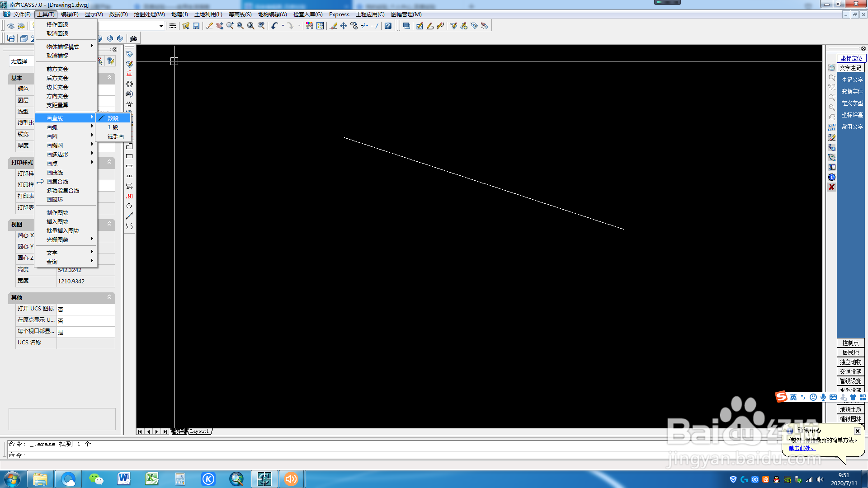868x488 pixels.
Task: Click the binoculars find icon
Action: pos(133,38)
